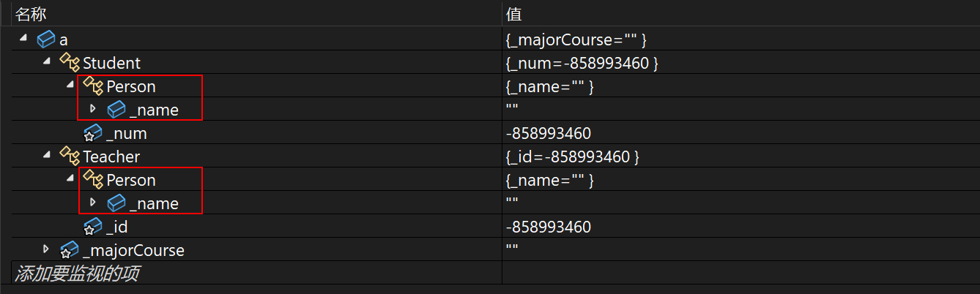The image size is (980, 294).
Task: Click the 添加要监视的项 input row
Action: (256, 274)
